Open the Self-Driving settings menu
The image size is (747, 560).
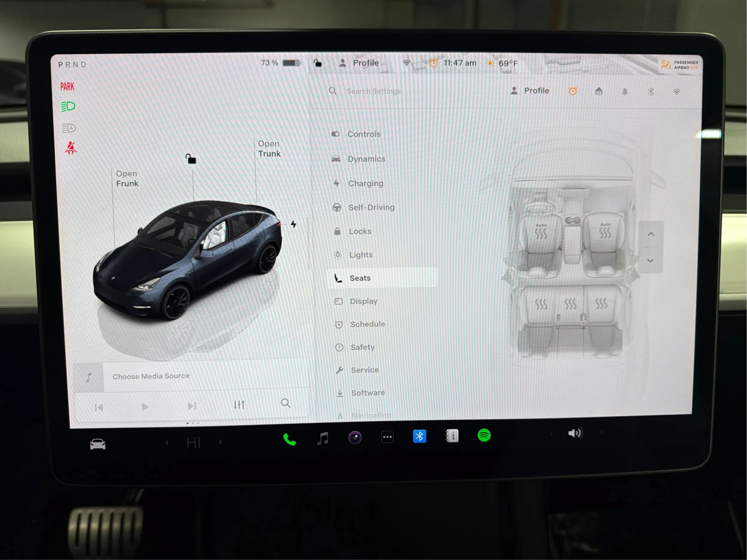coord(363,207)
